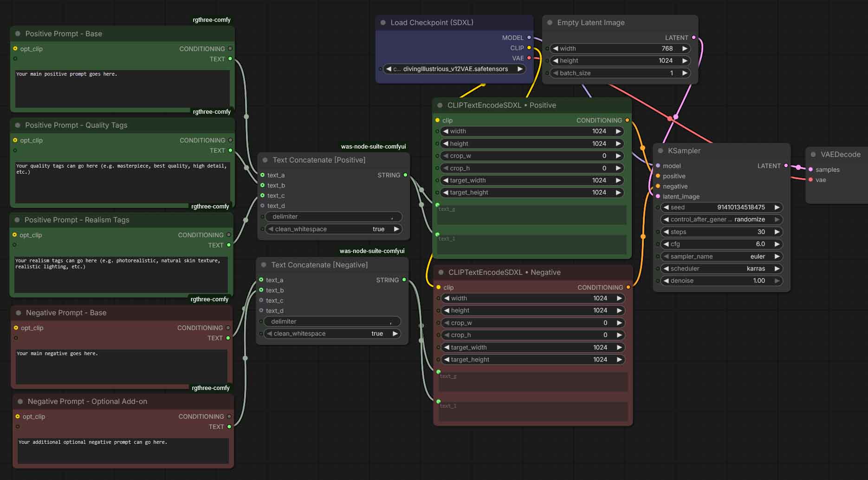Open the sampler_name dropdown showing euler

tap(721, 256)
